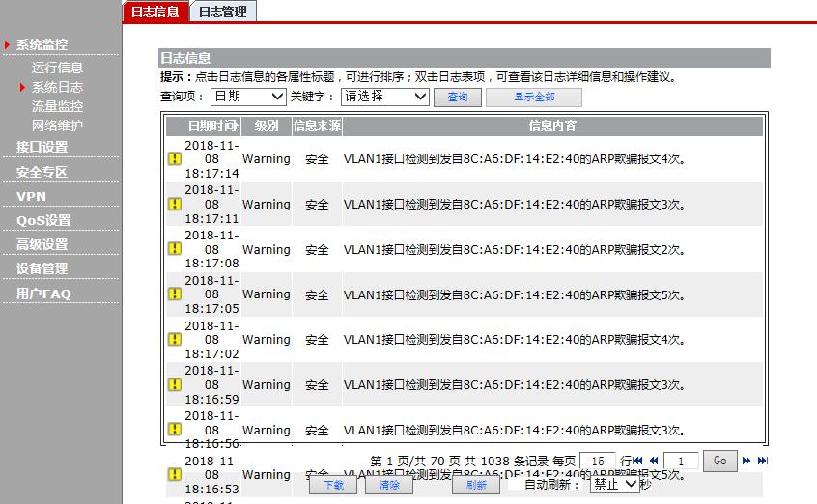The height and width of the screenshot is (504, 817).
Task: Open 高级设置 menu
Action: 42,244
